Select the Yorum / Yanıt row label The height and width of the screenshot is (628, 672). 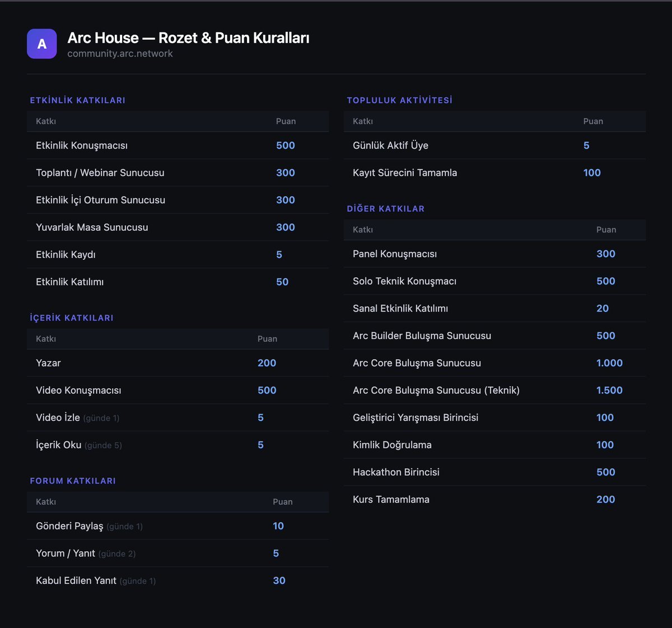click(66, 553)
